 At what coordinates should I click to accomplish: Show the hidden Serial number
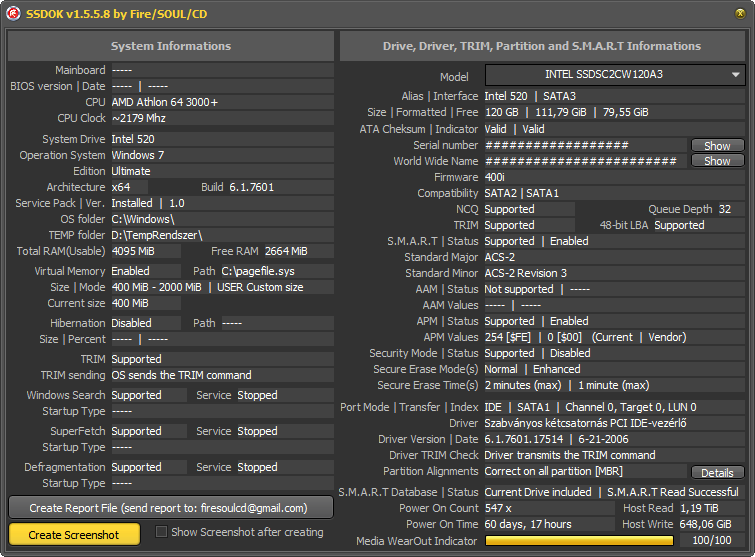(717, 145)
